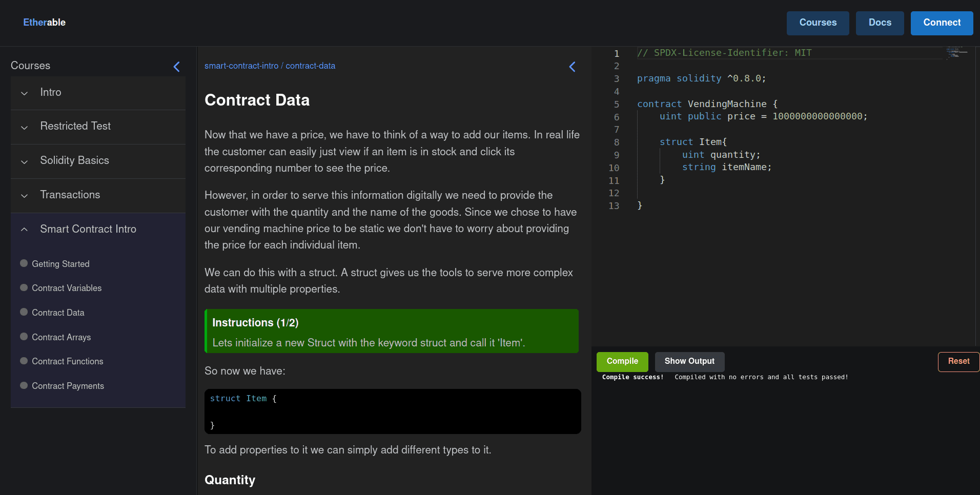The width and height of the screenshot is (980, 495).
Task: Select the Contract Variables lesson bullet
Action: [x=24, y=287]
